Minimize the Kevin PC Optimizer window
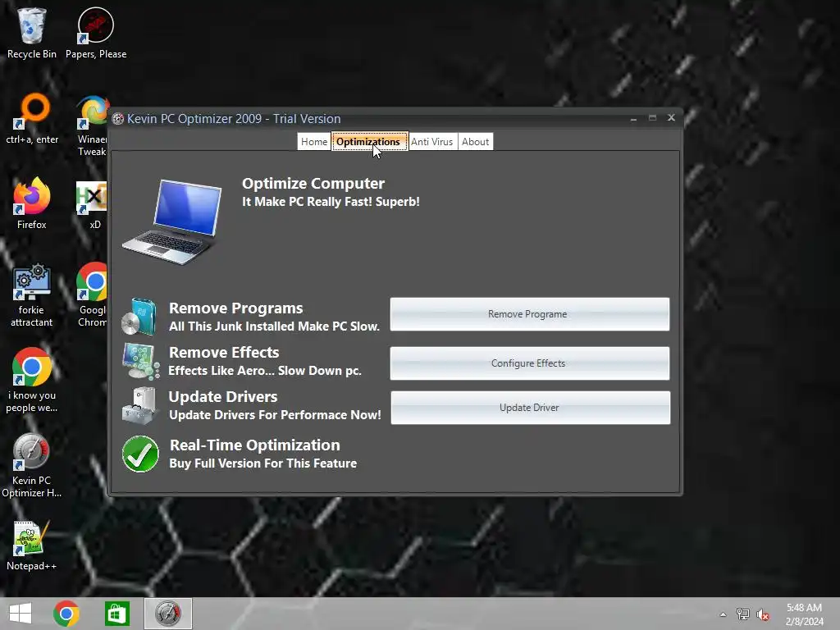 [634, 118]
